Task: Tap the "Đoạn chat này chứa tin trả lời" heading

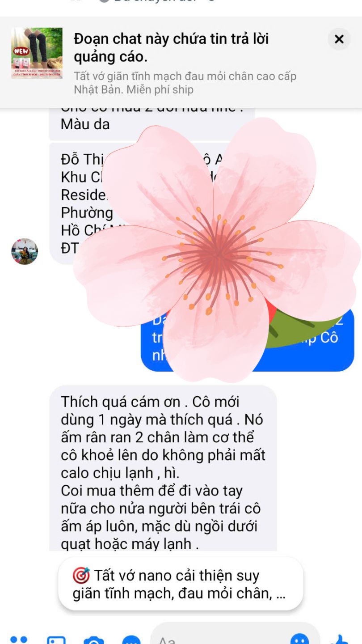Action: pyautogui.click(x=171, y=48)
